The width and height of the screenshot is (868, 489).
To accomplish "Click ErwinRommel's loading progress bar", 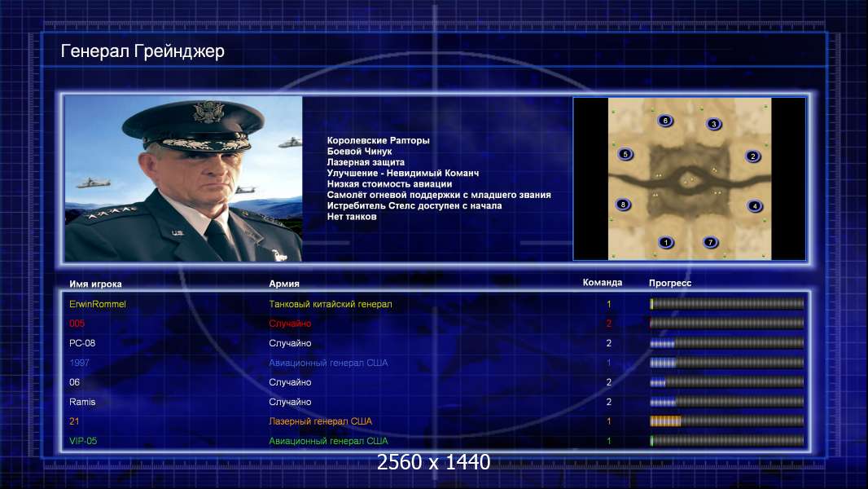I will coord(727,303).
